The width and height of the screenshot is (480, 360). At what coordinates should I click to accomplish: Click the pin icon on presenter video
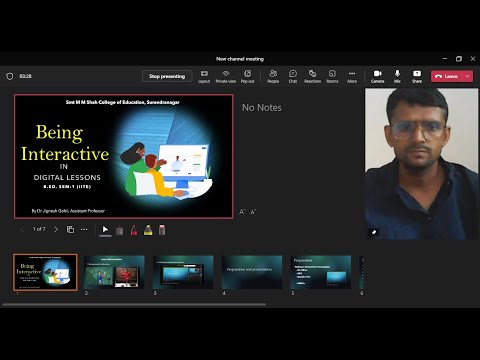pyautogui.click(x=374, y=232)
